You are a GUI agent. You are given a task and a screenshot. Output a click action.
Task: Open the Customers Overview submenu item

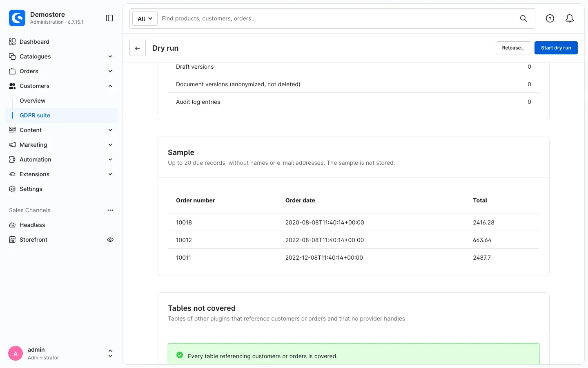[33, 101]
